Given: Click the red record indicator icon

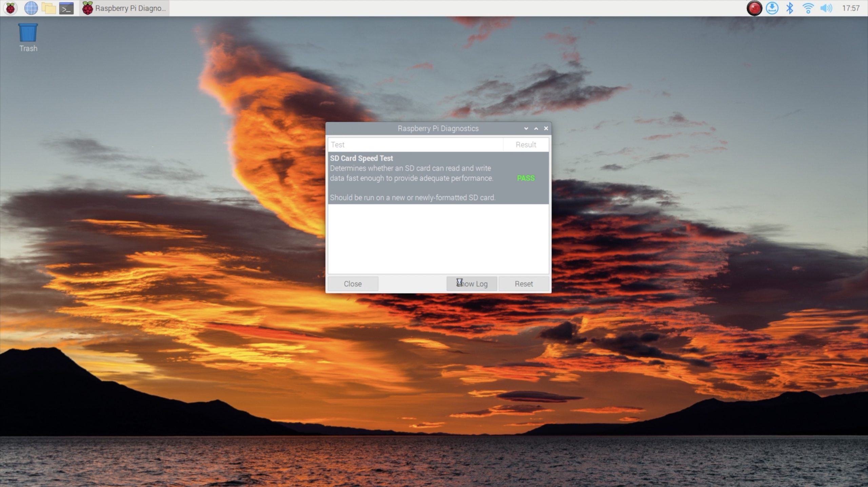Looking at the screenshot, I should pos(754,8).
